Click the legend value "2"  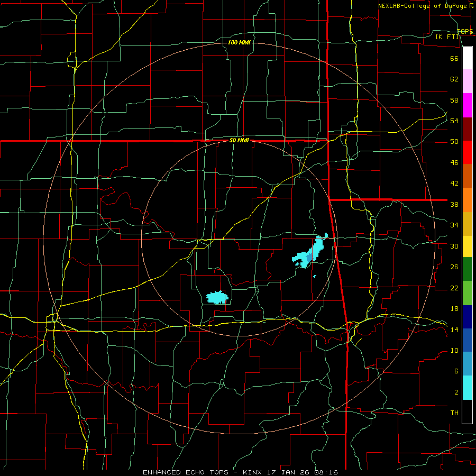tap(456, 392)
